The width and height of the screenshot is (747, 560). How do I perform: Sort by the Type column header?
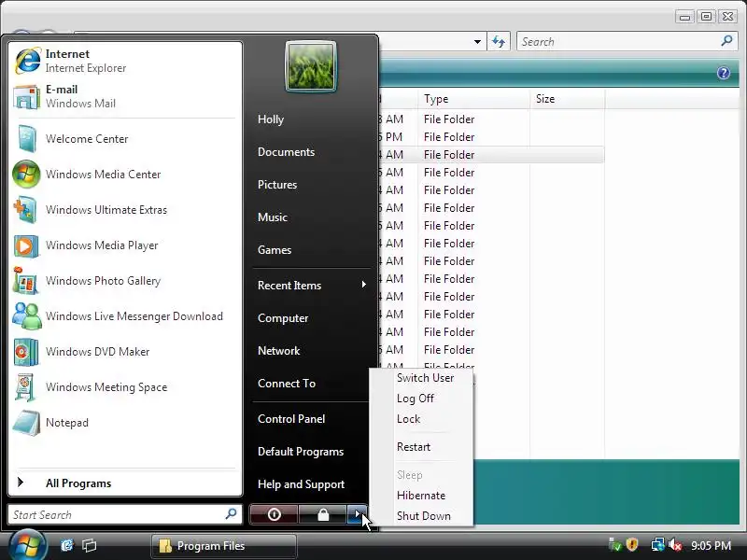point(473,99)
